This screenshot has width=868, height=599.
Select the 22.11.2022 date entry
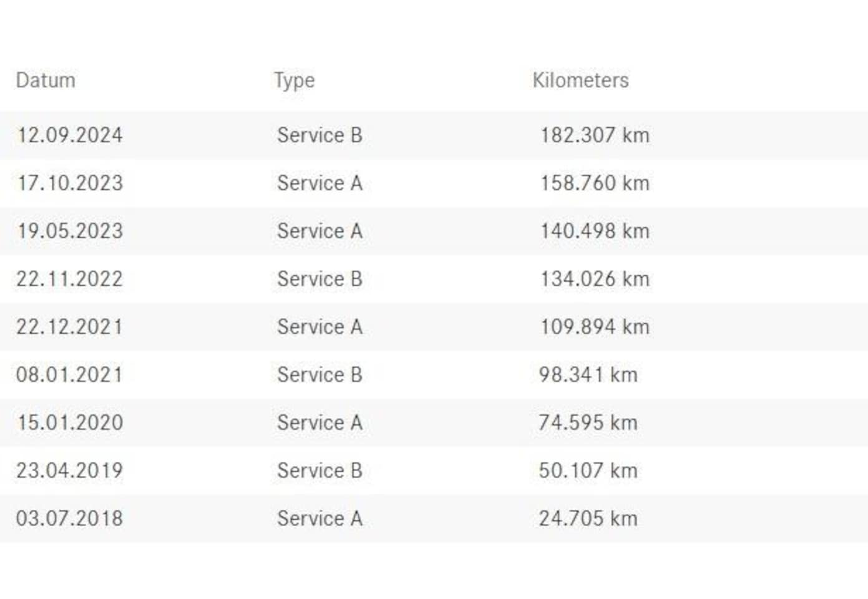[x=69, y=279]
